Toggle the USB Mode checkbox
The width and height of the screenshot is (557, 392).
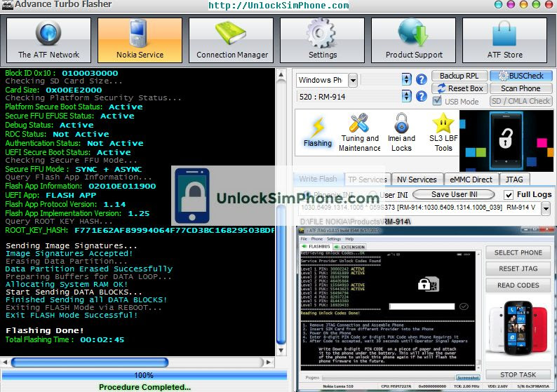point(437,101)
